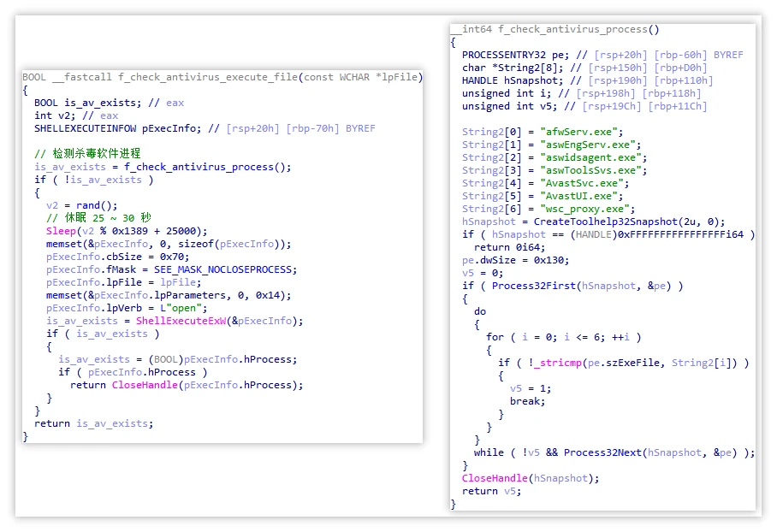Click 'return CloseHandle(pExecInfo.hProcess);' line
Screen dimensions: 777x532
(187, 385)
